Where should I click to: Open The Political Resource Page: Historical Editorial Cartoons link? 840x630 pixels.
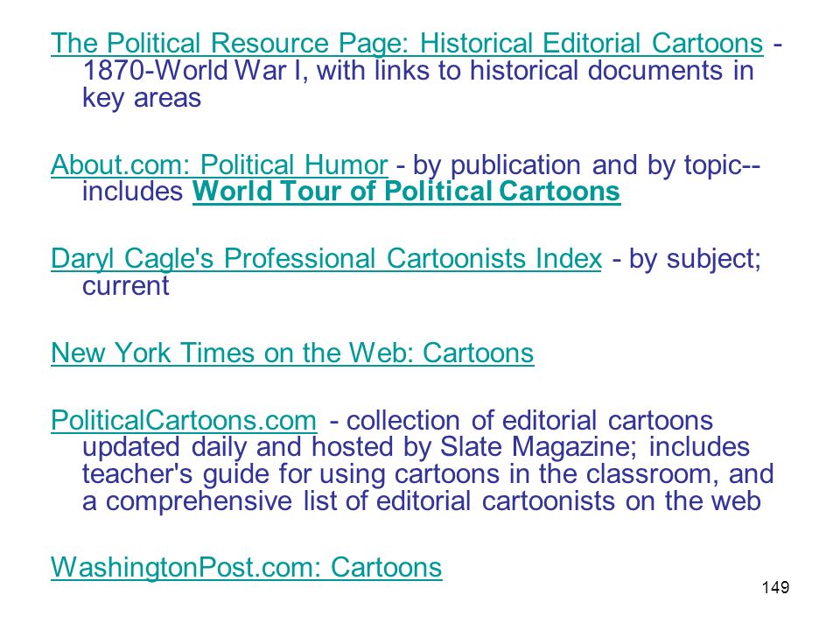pos(407,44)
